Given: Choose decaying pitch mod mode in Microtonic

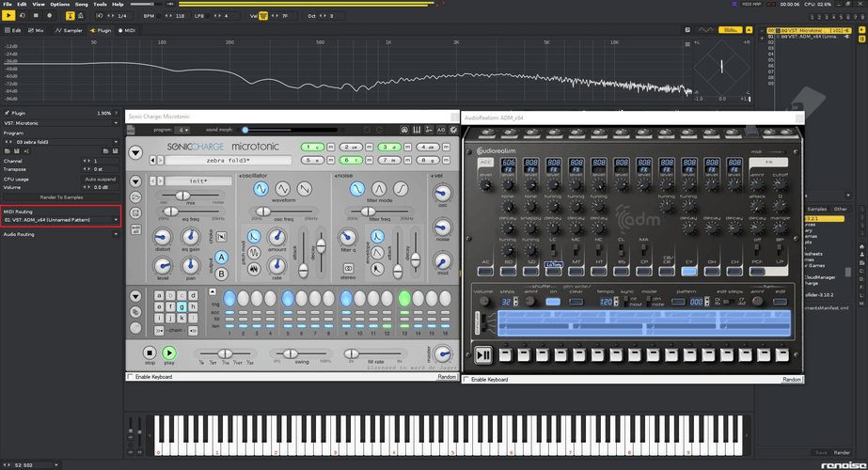Looking at the screenshot, I should (254, 237).
